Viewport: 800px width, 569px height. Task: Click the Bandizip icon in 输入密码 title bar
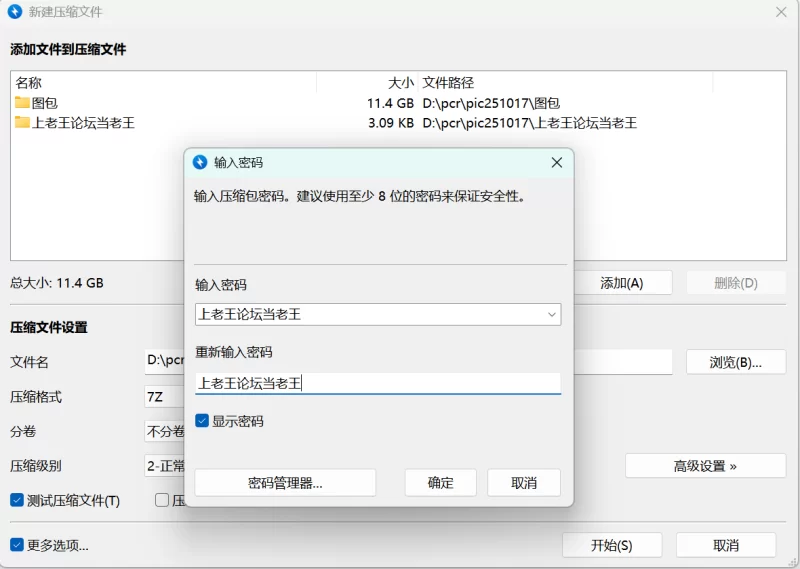[200, 162]
